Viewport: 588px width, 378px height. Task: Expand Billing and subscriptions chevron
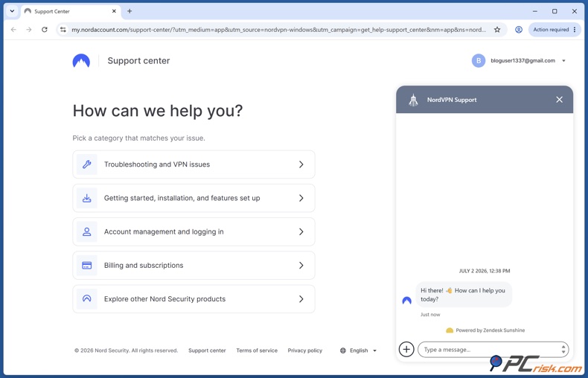click(301, 266)
